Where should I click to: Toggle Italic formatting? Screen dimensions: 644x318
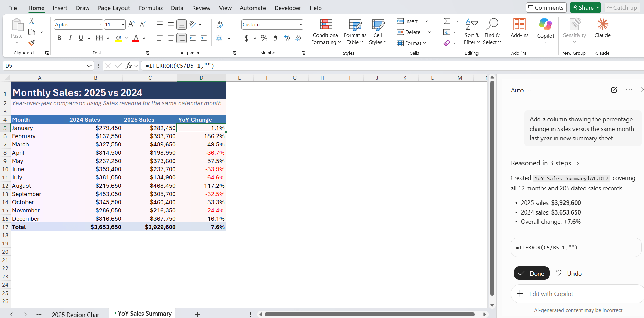70,38
